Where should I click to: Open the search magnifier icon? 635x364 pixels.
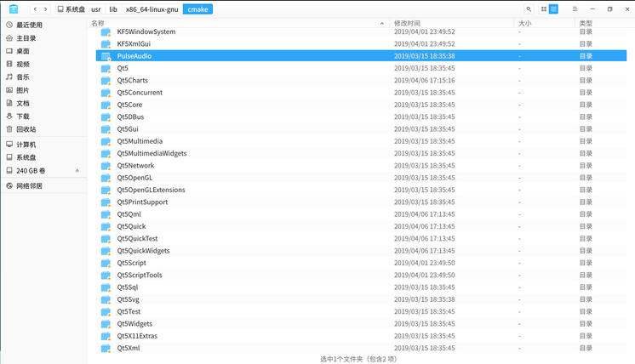pyautogui.click(x=529, y=9)
